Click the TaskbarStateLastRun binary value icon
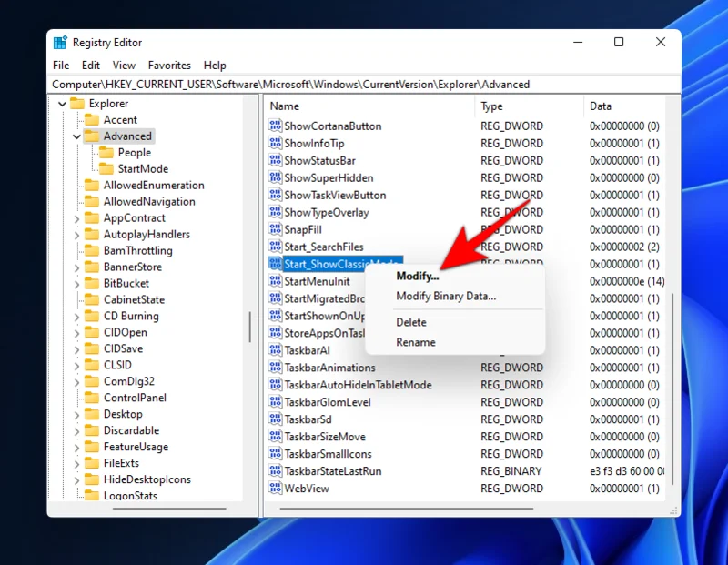The image size is (728, 565). click(x=276, y=471)
